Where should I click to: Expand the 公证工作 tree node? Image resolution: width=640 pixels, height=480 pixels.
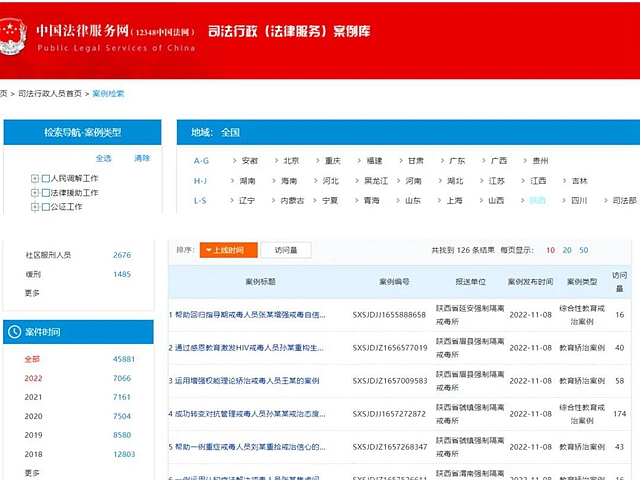click(x=35, y=207)
